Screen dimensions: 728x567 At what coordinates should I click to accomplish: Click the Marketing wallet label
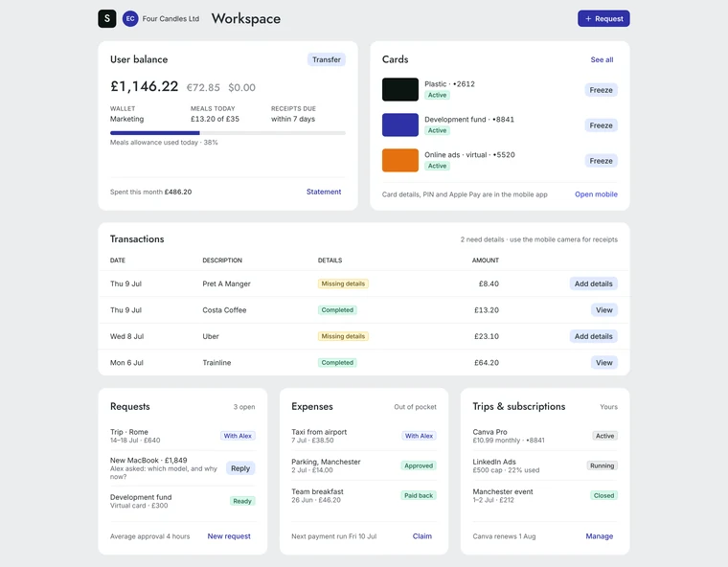[x=126, y=119]
